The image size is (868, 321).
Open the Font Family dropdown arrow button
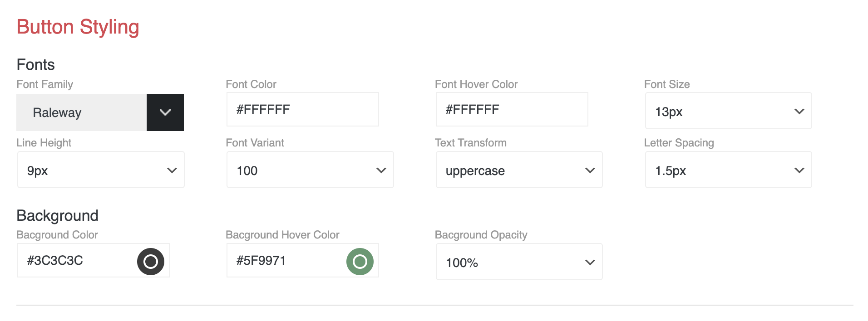click(x=165, y=112)
